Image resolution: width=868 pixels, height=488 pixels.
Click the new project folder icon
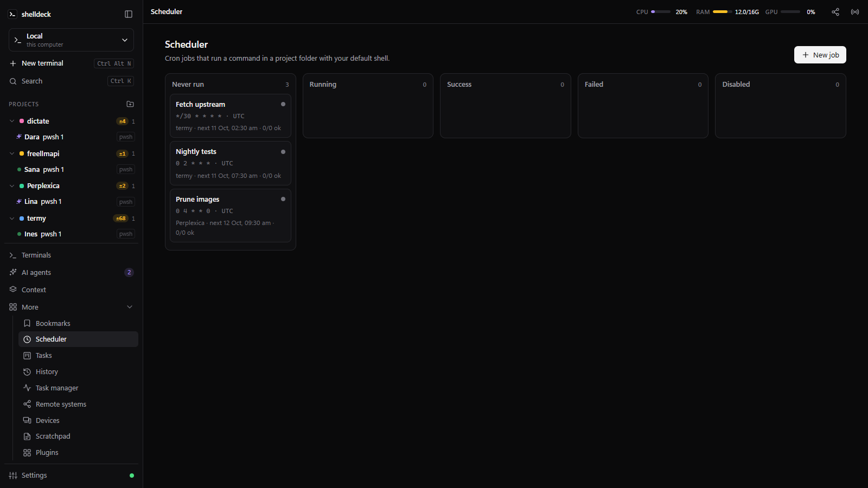pyautogui.click(x=130, y=104)
